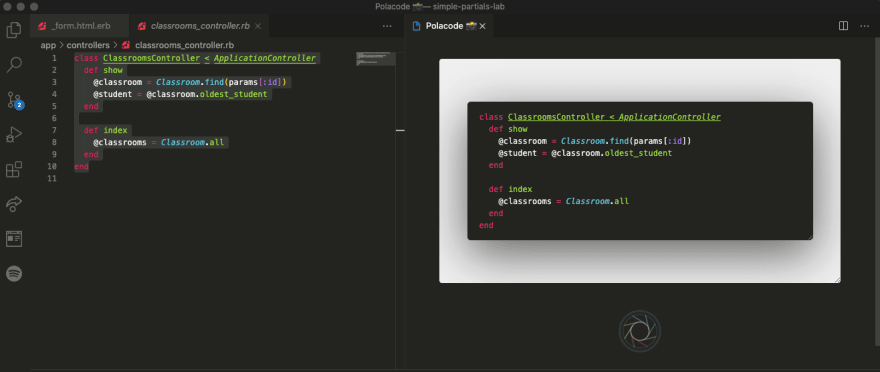Open left editor group more actions menu

(387, 26)
